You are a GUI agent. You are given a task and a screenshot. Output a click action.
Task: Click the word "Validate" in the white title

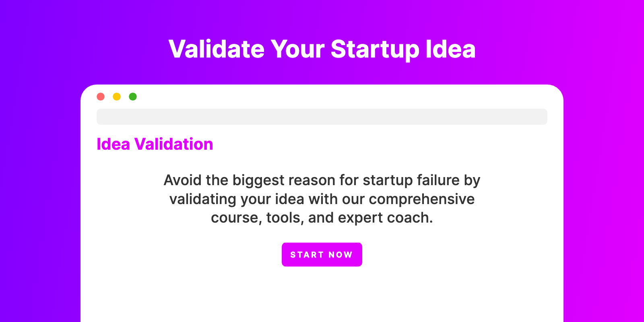[x=217, y=50]
